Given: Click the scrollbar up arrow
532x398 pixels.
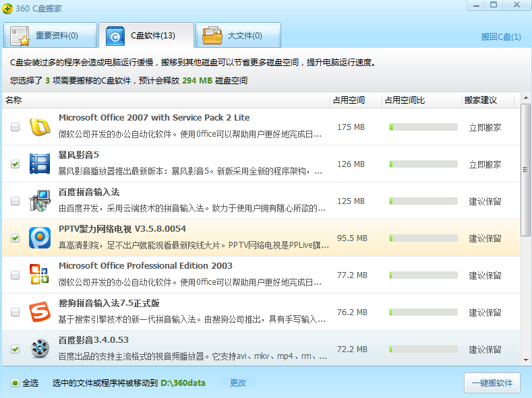Looking at the screenshot, I should [x=525, y=98].
